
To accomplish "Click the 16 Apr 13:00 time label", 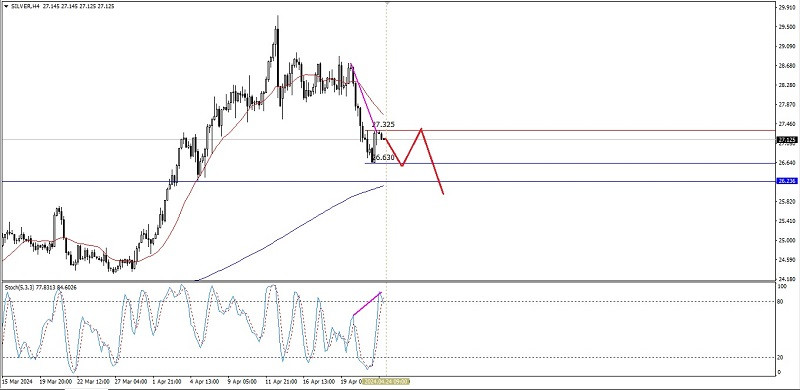I will coord(318,381).
